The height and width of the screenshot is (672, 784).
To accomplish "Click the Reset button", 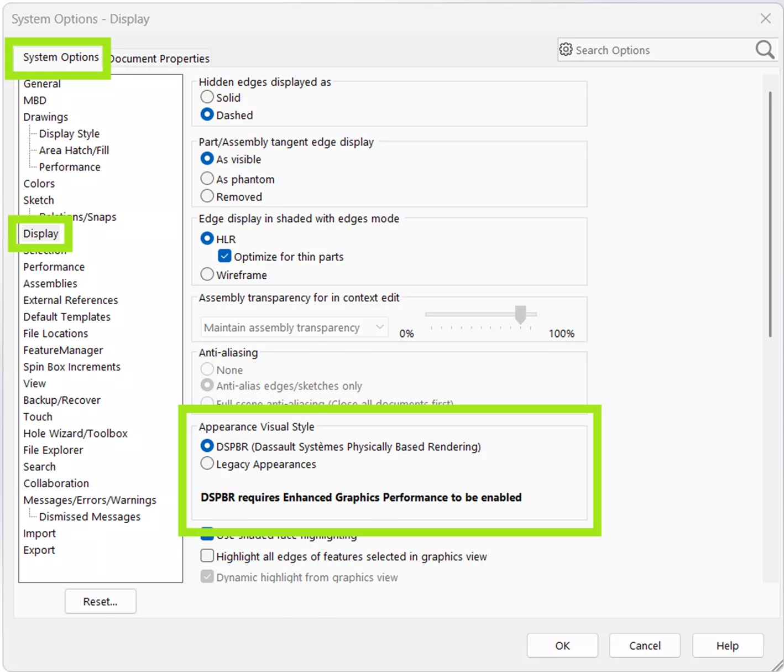I will click(100, 601).
